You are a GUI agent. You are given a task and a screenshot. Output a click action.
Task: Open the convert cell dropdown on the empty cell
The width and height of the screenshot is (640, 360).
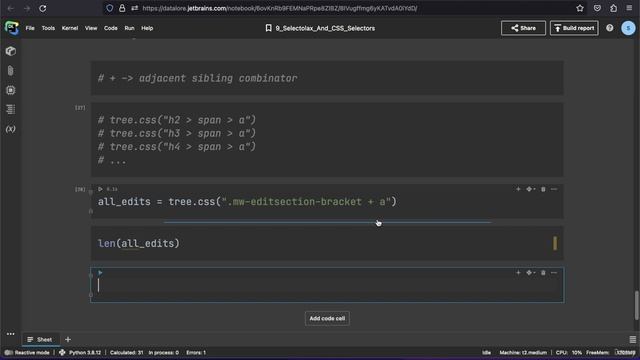click(530, 273)
